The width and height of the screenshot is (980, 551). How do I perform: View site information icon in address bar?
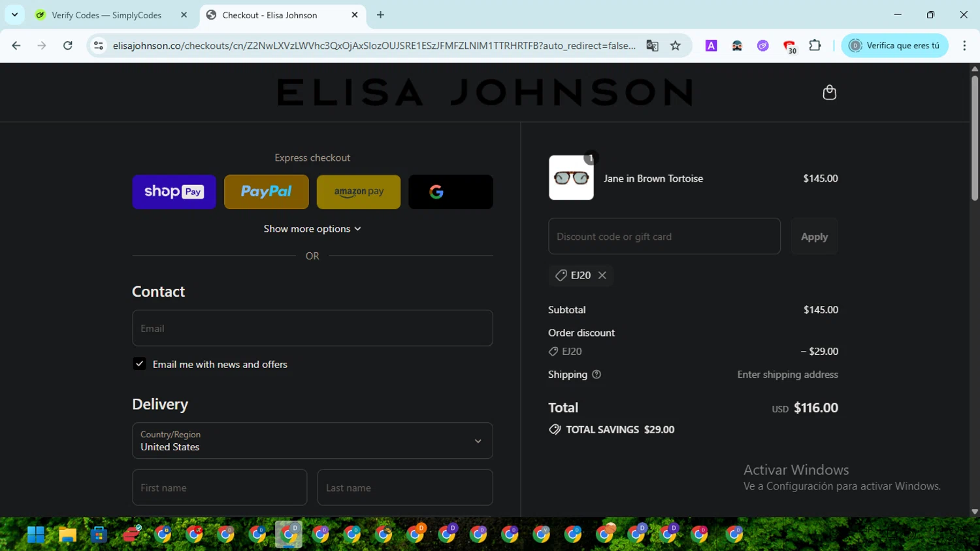tap(99, 45)
